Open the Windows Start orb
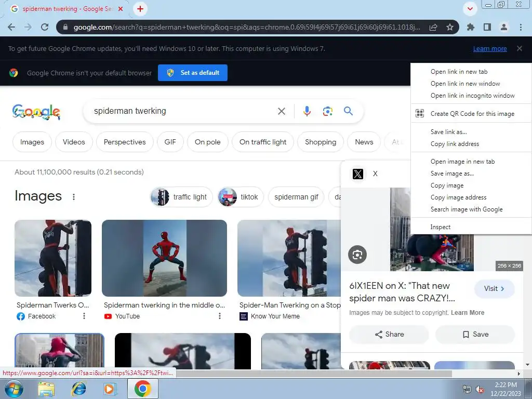This screenshot has height=399, width=532. [14, 389]
